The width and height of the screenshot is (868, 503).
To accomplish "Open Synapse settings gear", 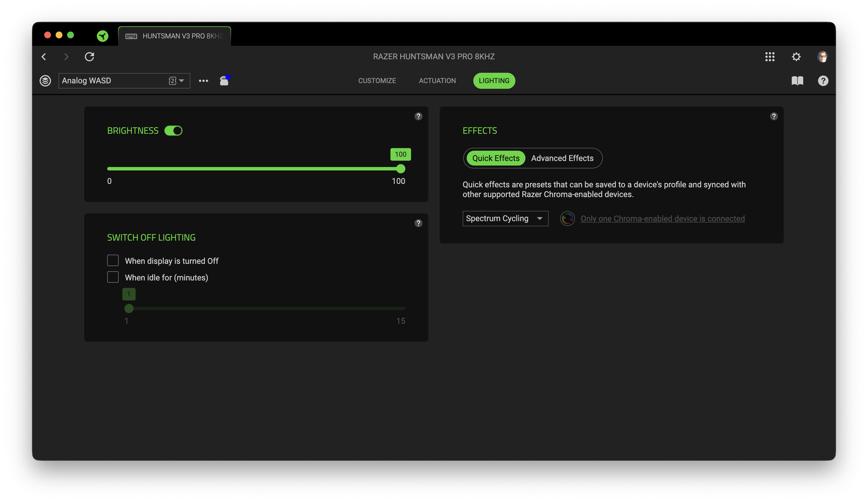I will [796, 56].
